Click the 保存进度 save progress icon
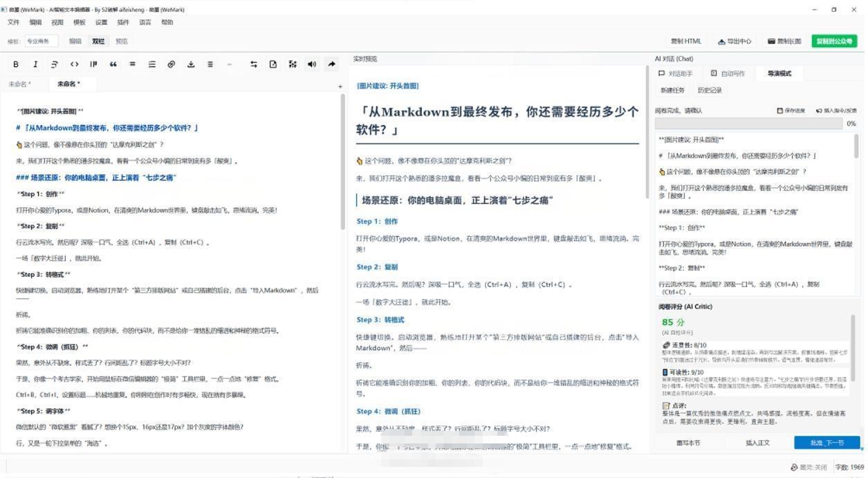This screenshot has width=868, height=478. pos(793,111)
